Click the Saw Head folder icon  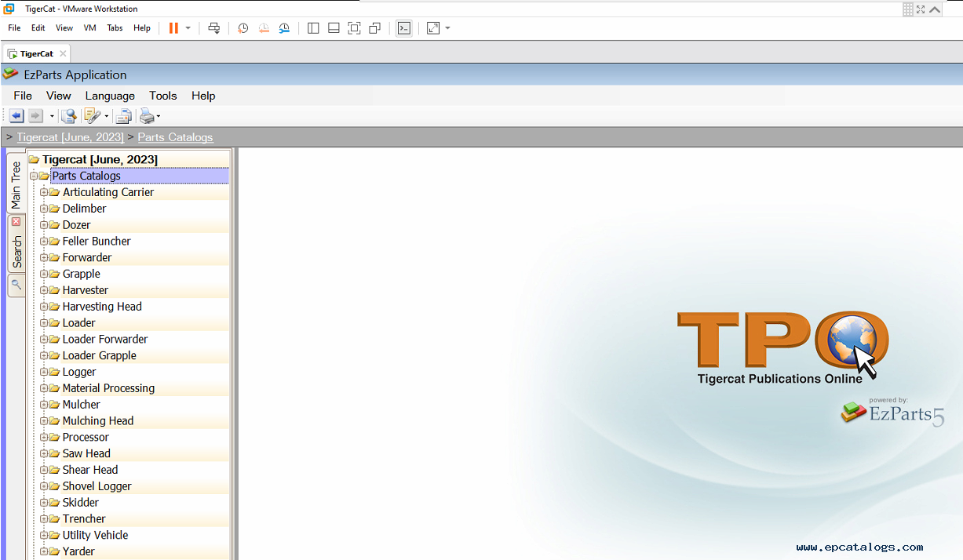(x=54, y=453)
